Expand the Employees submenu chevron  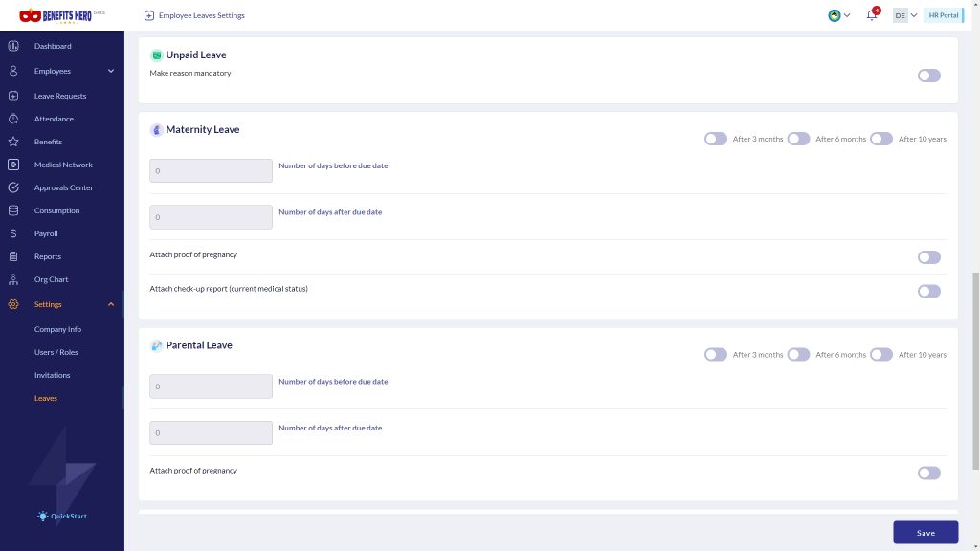(x=111, y=71)
